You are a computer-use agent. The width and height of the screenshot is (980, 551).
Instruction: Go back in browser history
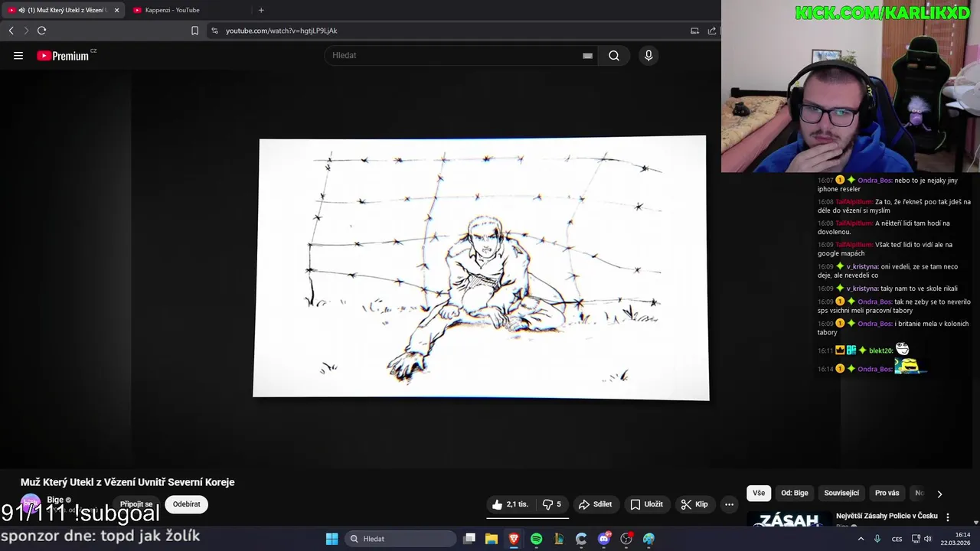click(x=11, y=31)
